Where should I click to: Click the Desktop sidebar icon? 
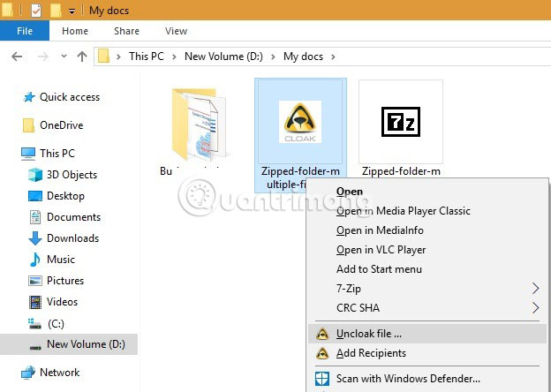click(x=35, y=196)
